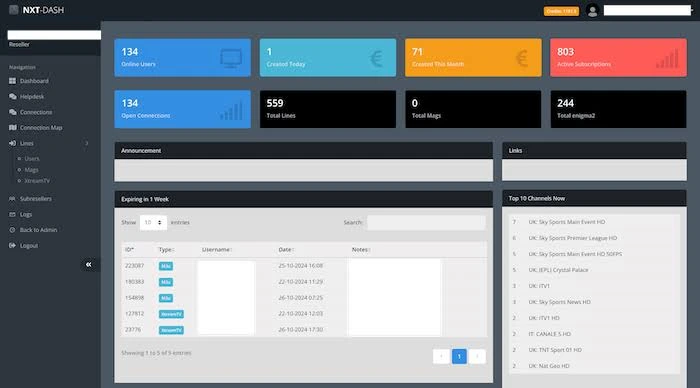700x388 pixels.
Task: Open the user profile avatar icon
Action: pyautogui.click(x=592, y=11)
